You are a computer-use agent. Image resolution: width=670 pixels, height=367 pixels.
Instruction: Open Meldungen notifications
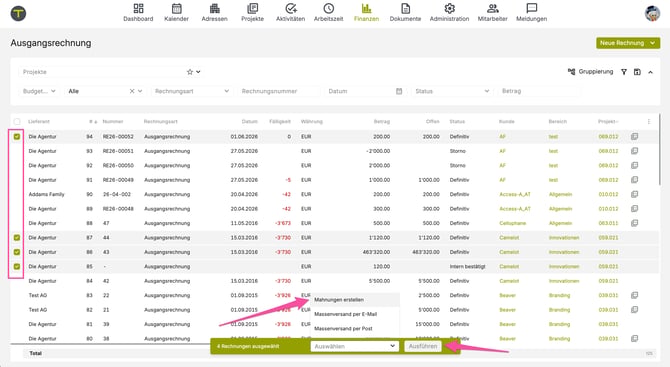point(532,12)
